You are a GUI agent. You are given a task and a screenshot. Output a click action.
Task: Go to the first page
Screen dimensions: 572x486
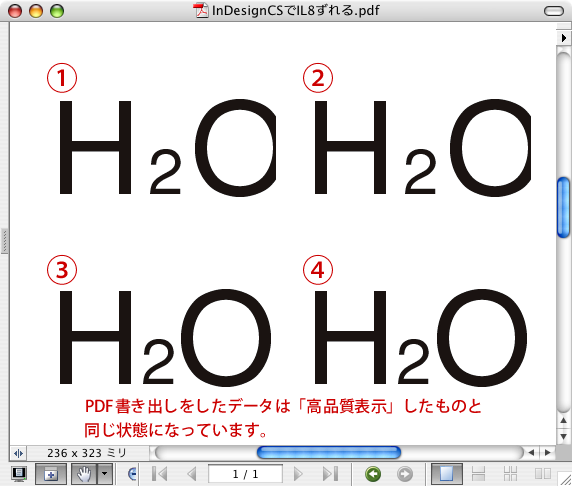(x=159, y=474)
